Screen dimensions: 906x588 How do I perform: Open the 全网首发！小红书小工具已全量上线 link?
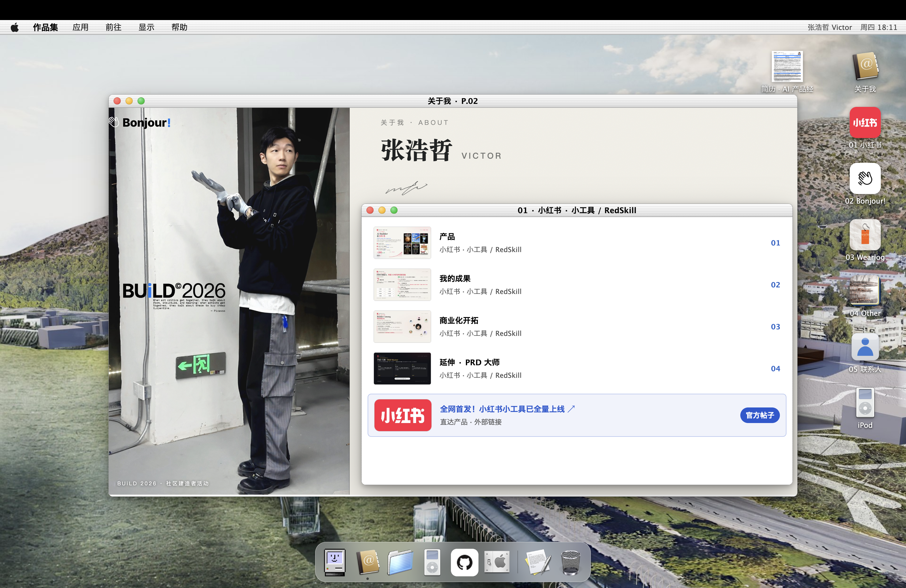[507, 409]
